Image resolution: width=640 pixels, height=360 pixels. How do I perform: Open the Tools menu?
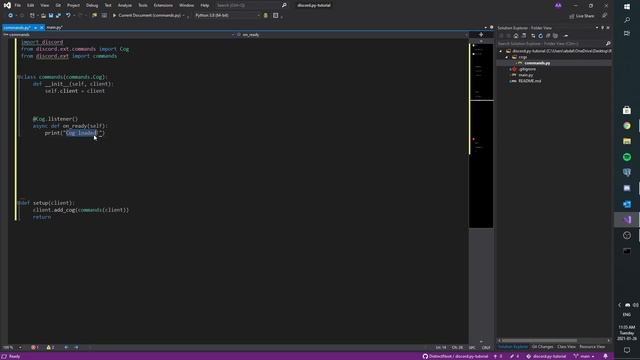[142, 5]
